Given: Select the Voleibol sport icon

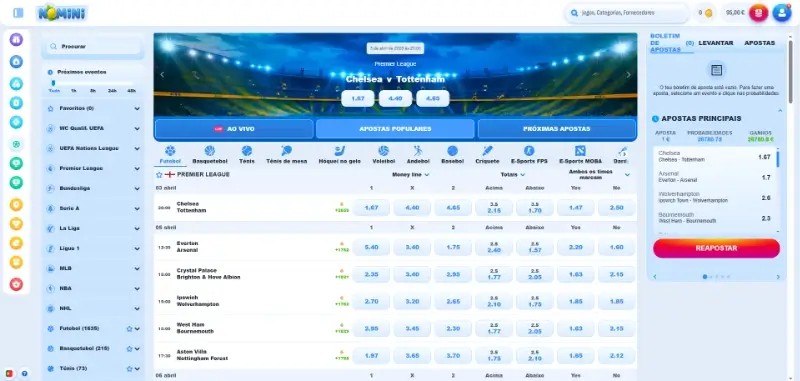Looking at the screenshot, I should [384, 151].
